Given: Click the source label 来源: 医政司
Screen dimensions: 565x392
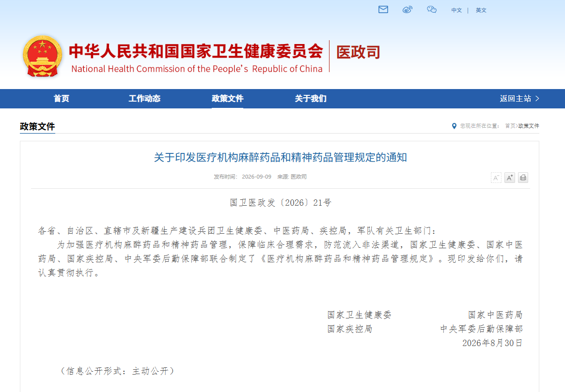Looking at the screenshot, I should [292, 177].
